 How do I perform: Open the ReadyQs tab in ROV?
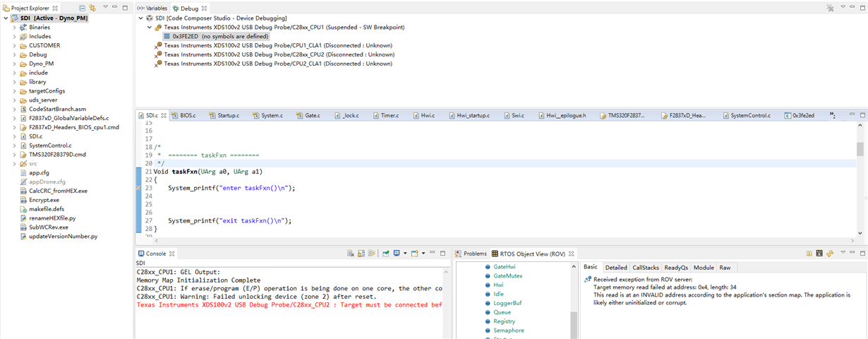point(676,268)
